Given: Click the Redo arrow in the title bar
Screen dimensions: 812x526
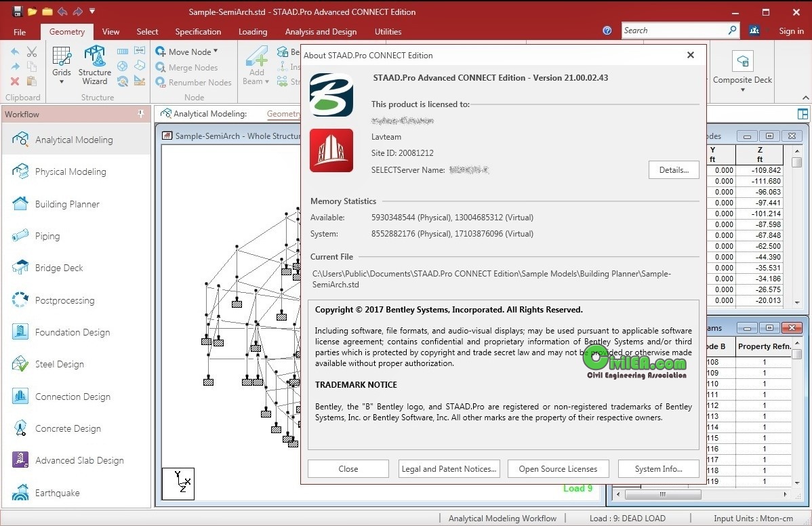Looking at the screenshot, I should (78, 12).
